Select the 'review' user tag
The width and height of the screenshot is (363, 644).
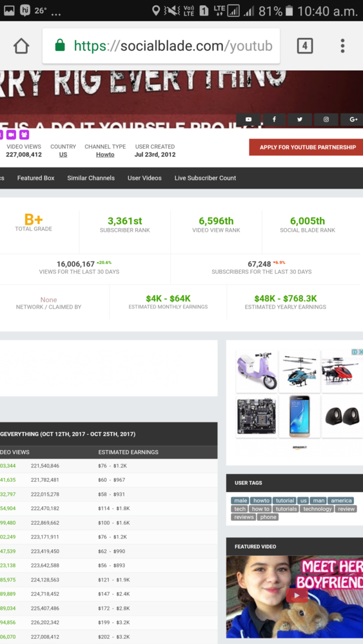click(x=346, y=509)
